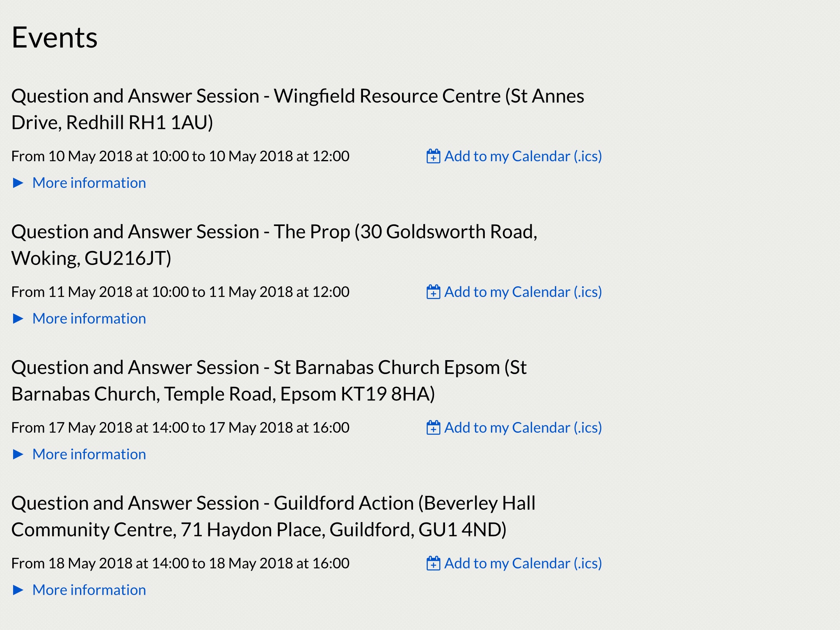
Task: Click calendar icon for Wingfield Resource Centre event
Action: tap(433, 156)
